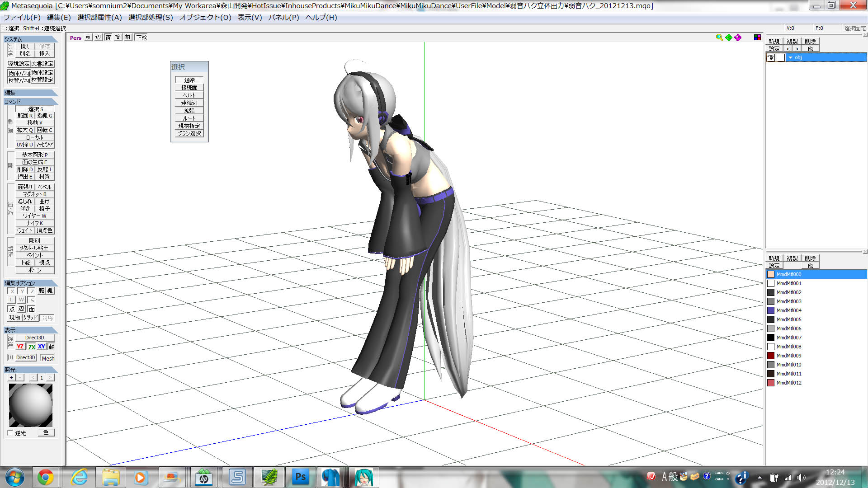
Task: Open Google Chrome from the taskbar
Action: (x=45, y=477)
